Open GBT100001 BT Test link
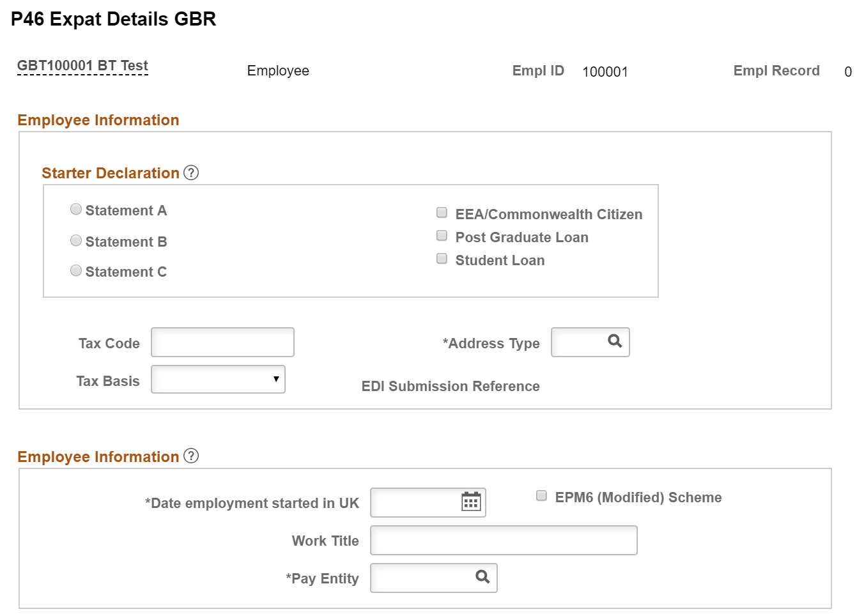 tap(82, 66)
